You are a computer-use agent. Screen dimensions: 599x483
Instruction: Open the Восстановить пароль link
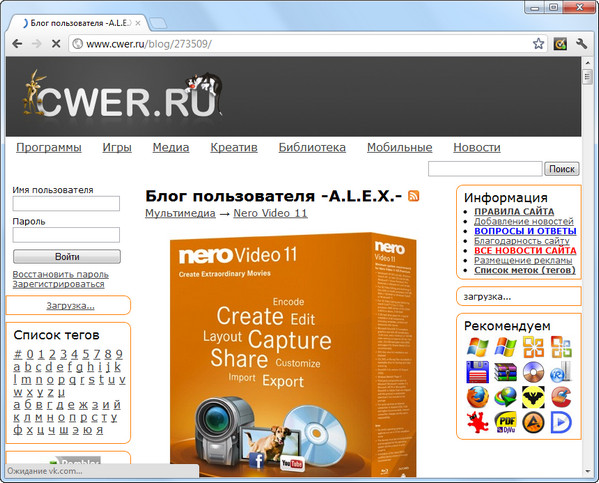(60, 274)
